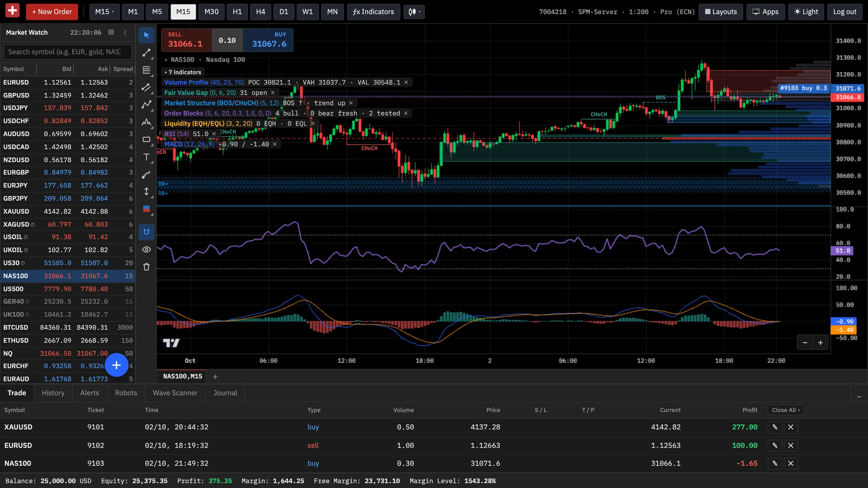Select the cursor arrow tool
The height and width of the screenshot is (488, 868).
[x=146, y=35]
